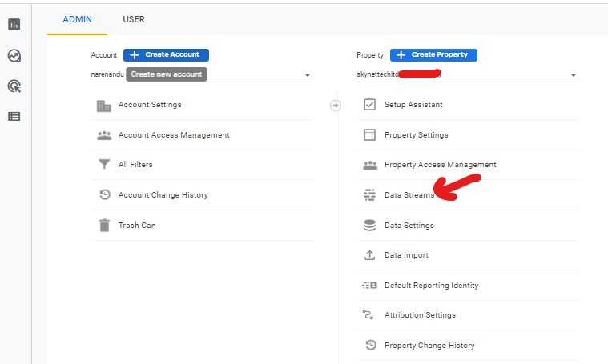The height and width of the screenshot is (364, 608).
Task: Click the Account Settings building icon
Action: [x=104, y=106]
